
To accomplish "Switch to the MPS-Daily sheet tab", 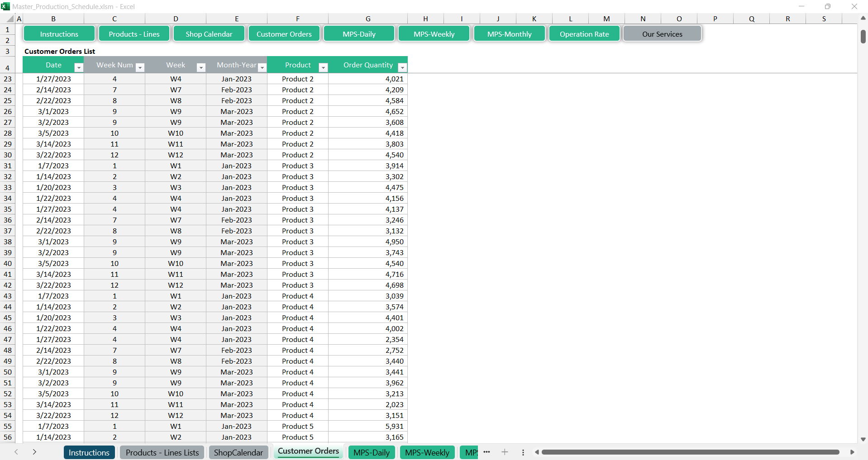I will point(371,452).
